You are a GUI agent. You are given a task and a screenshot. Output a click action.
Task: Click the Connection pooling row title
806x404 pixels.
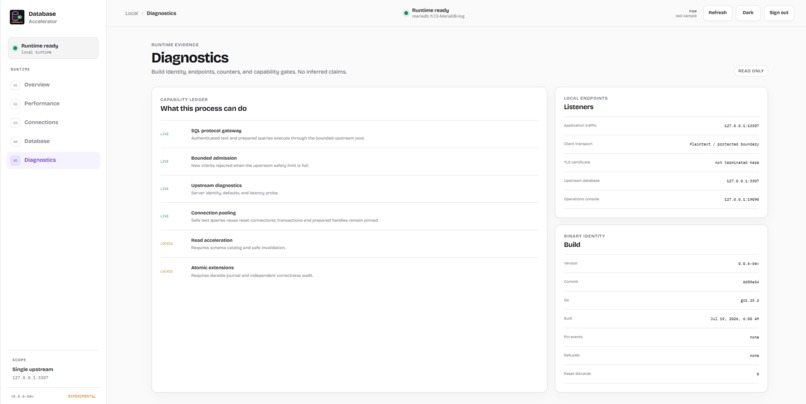coord(213,213)
